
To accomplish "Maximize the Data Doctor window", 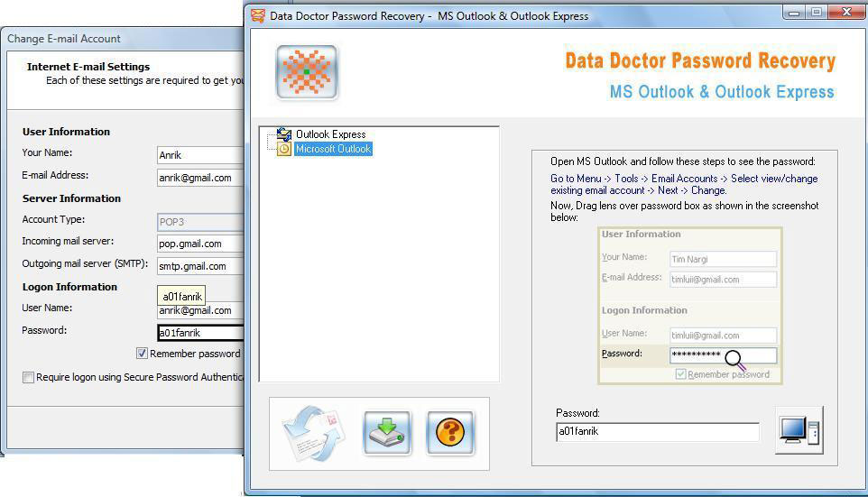I will [x=816, y=12].
